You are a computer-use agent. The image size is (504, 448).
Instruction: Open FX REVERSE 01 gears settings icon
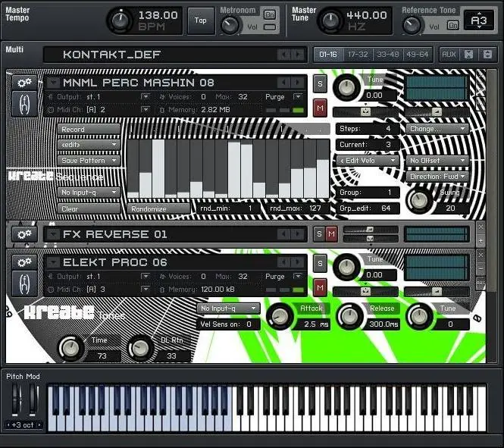click(x=24, y=234)
